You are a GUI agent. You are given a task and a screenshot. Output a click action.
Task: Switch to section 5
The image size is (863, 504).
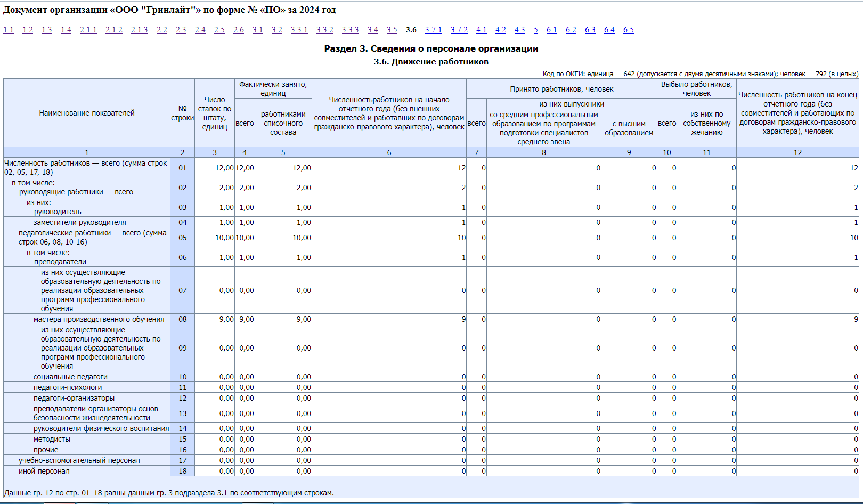(x=536, y=30)
